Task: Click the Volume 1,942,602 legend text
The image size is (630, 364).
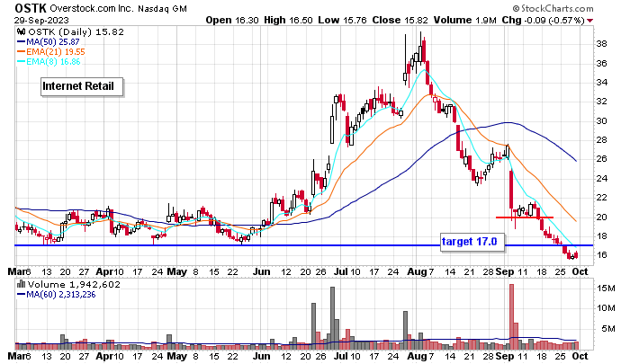Action: 74,285
